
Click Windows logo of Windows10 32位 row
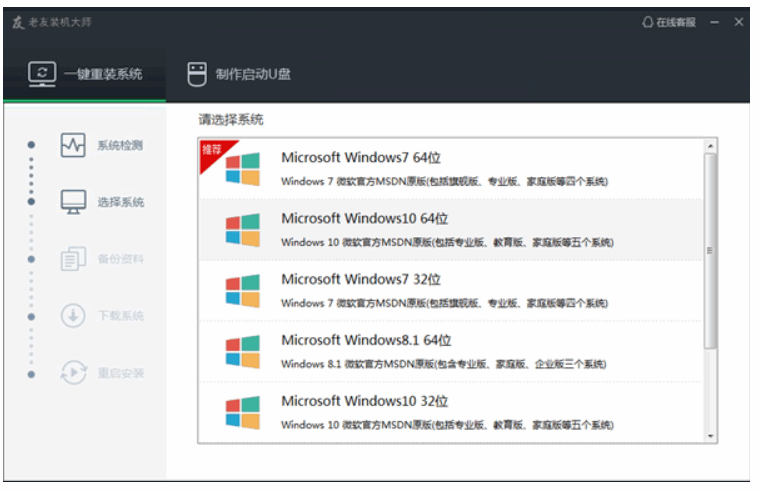(x=242, y=413)
